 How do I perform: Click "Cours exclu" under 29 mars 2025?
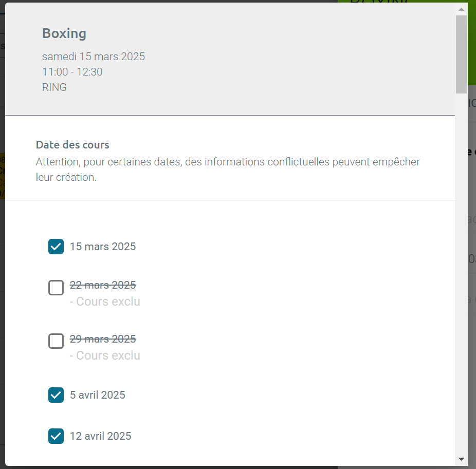coord(108,355)
